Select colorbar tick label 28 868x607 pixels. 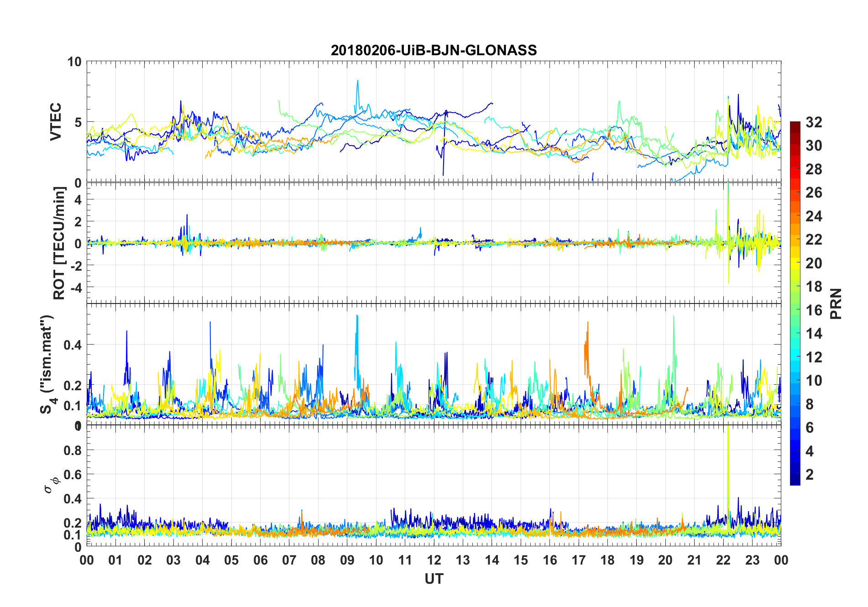click(x=814, y=169)
